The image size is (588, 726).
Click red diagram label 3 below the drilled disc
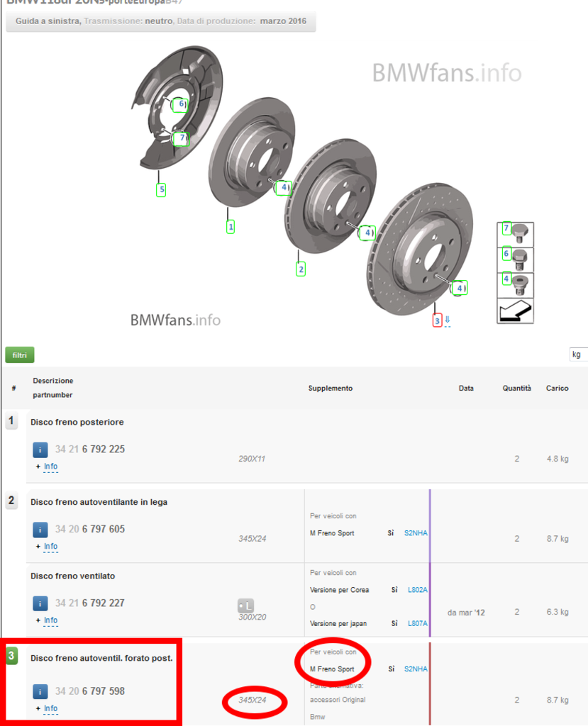pyautogui.click(x=437, y=320)
